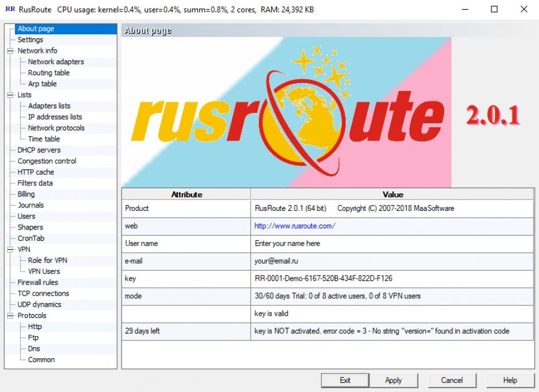
Task: Select the Protocols tree item
Action: 32,315
